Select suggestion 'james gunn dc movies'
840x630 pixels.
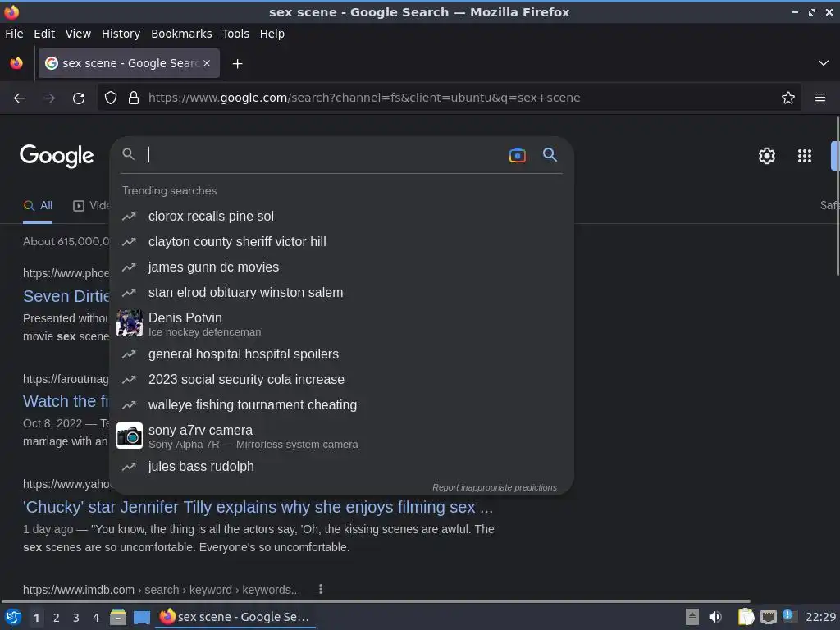pyautogui.click(x=341, y=267)
